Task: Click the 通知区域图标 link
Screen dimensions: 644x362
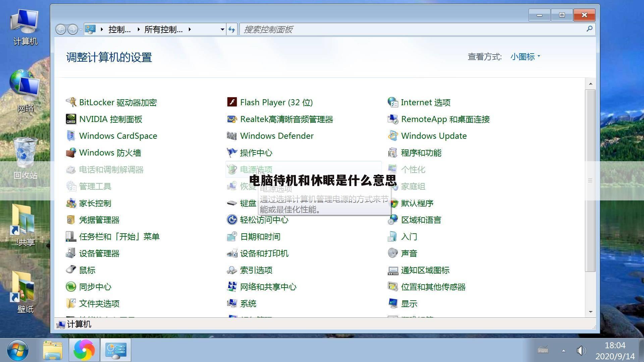Action: 425,270
